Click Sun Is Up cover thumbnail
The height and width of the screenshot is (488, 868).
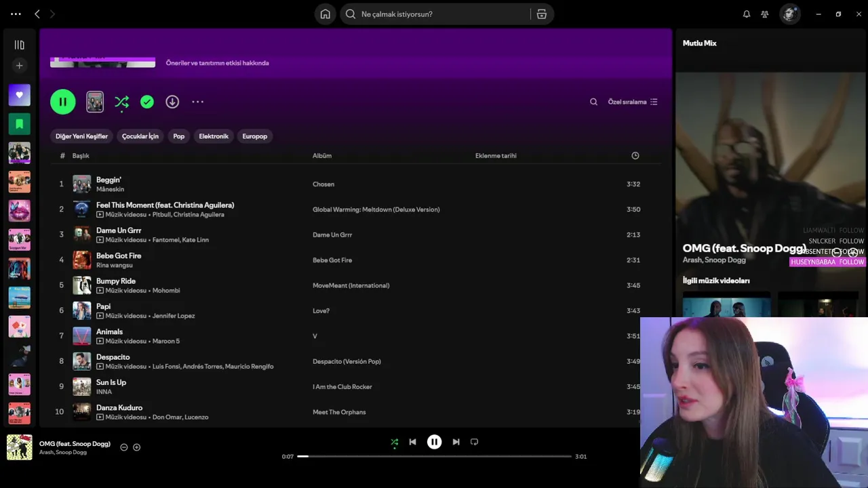81,387
